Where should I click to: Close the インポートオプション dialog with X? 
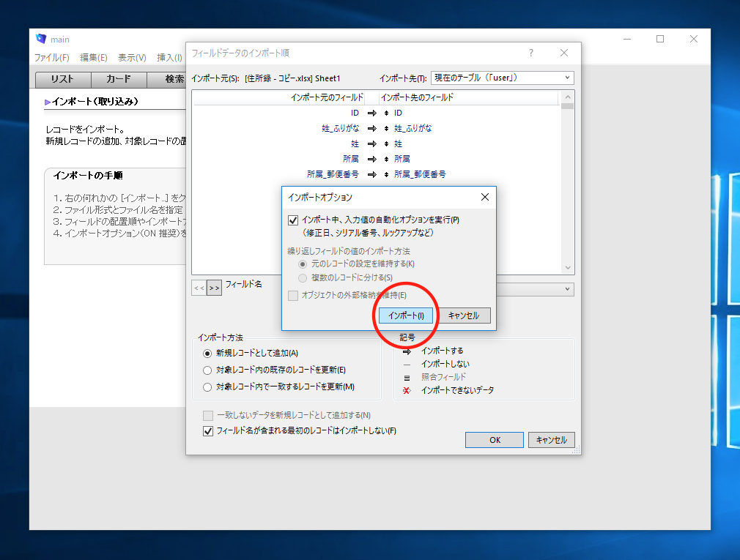pos(484,197)
